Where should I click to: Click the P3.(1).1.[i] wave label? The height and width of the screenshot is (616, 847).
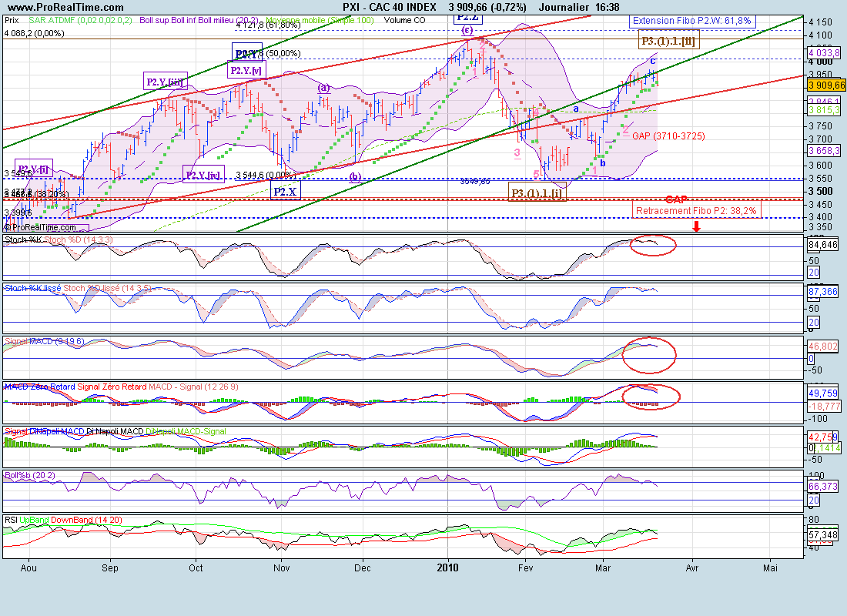537,192
